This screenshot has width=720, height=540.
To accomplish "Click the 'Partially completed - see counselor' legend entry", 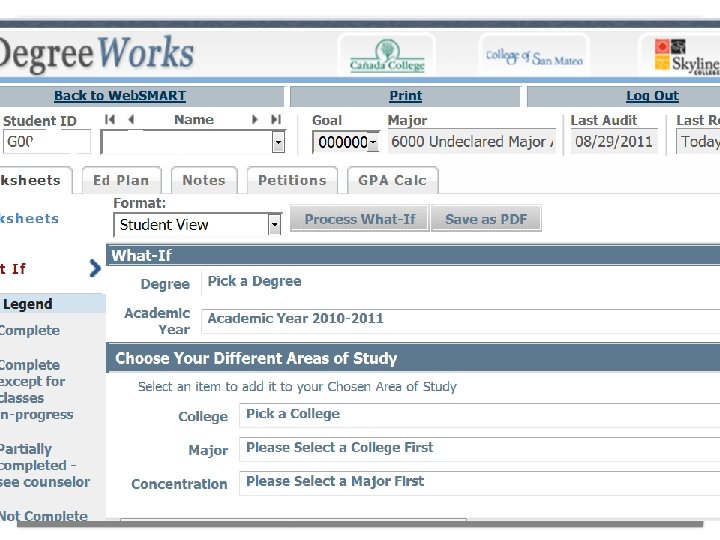I will pos(45,466).
